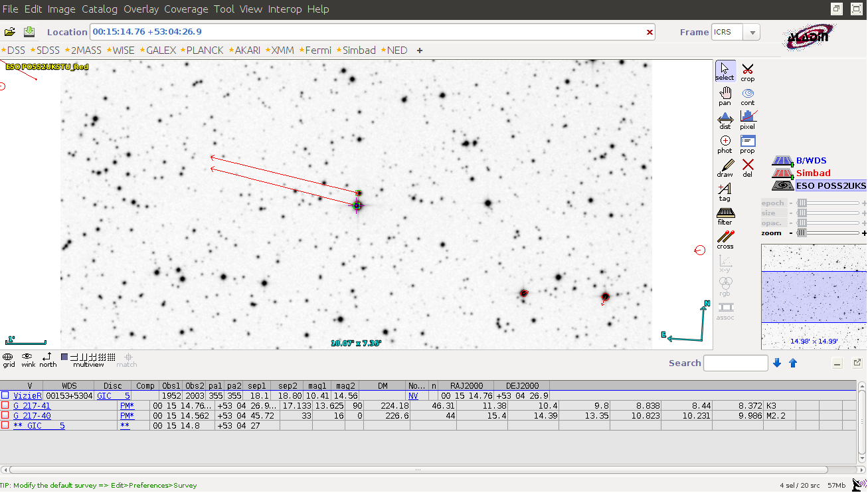This screenshot has width=868, height=493.
Task: Open the filter tool
Action: point(725,214)
